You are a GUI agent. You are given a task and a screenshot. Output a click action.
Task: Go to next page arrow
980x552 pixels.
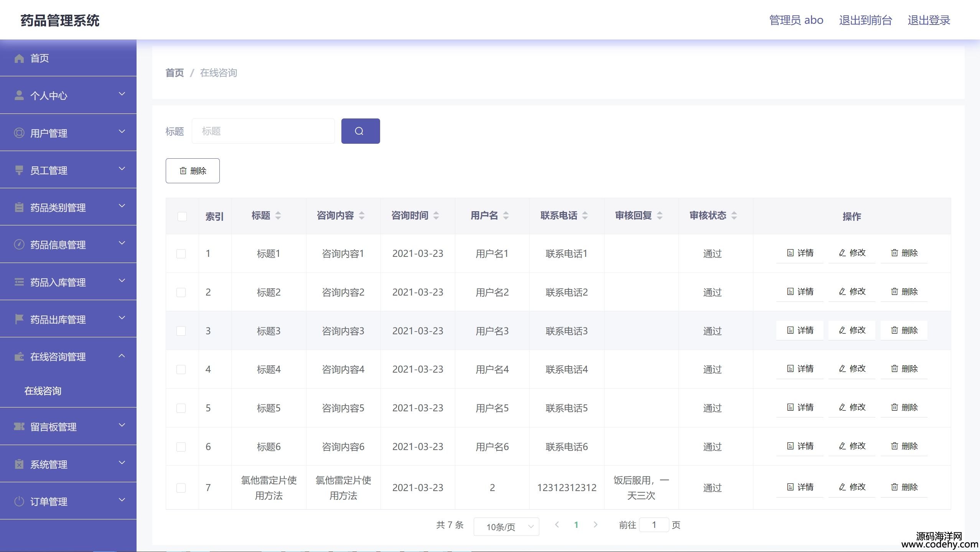tap(595, 525)
